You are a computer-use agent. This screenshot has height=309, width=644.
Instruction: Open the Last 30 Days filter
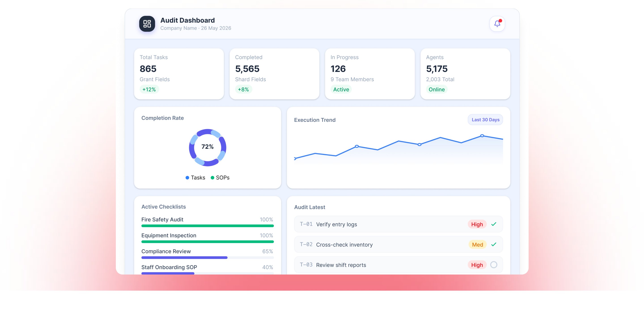point(485,120)
